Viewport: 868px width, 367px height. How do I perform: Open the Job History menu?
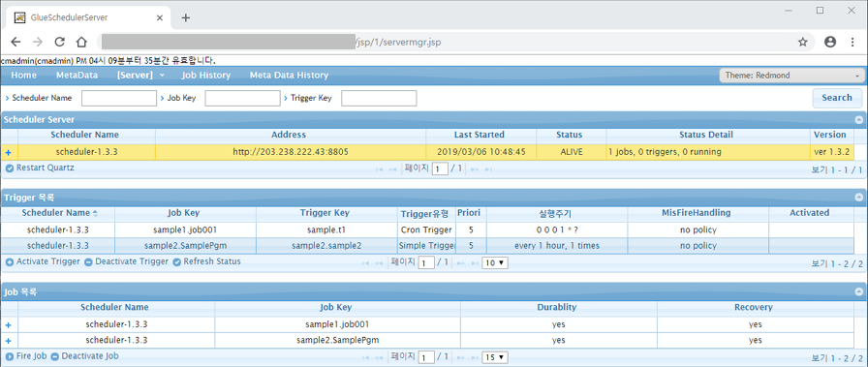(x=206, y=76)
